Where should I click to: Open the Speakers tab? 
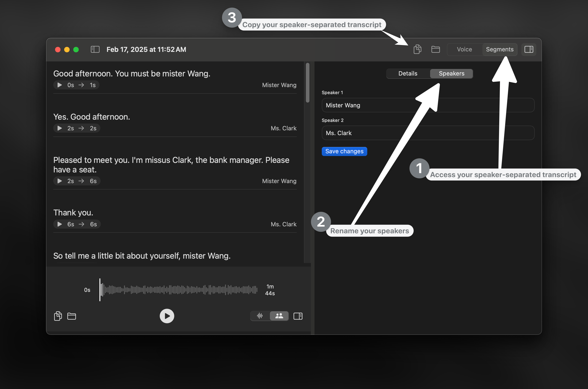pyautogui.click(x=451, y=73)
